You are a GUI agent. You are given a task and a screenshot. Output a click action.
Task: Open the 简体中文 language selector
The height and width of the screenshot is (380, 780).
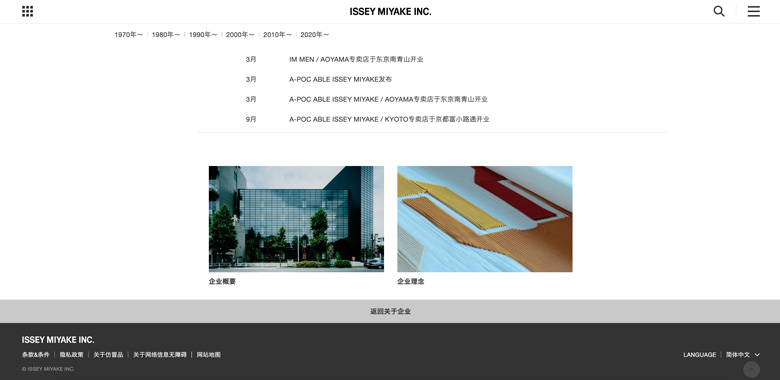[738, 355]
